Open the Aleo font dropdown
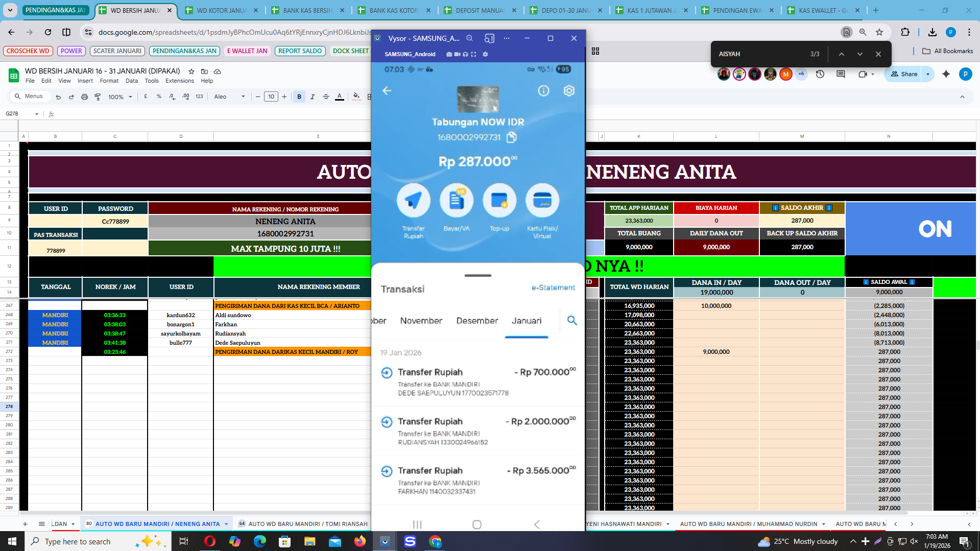Image resolution: width=980 pixels, height=551 pixels. pyautogui.click(x=229, y=97)
